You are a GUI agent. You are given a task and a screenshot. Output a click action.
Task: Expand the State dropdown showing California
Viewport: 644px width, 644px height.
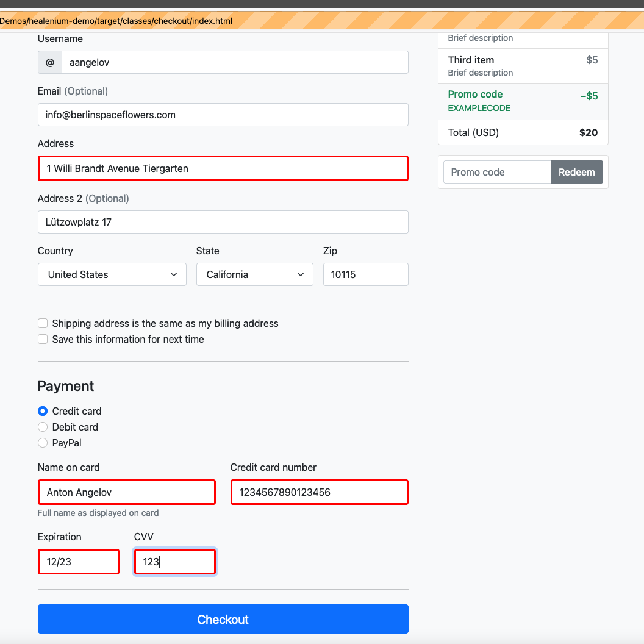254,274
